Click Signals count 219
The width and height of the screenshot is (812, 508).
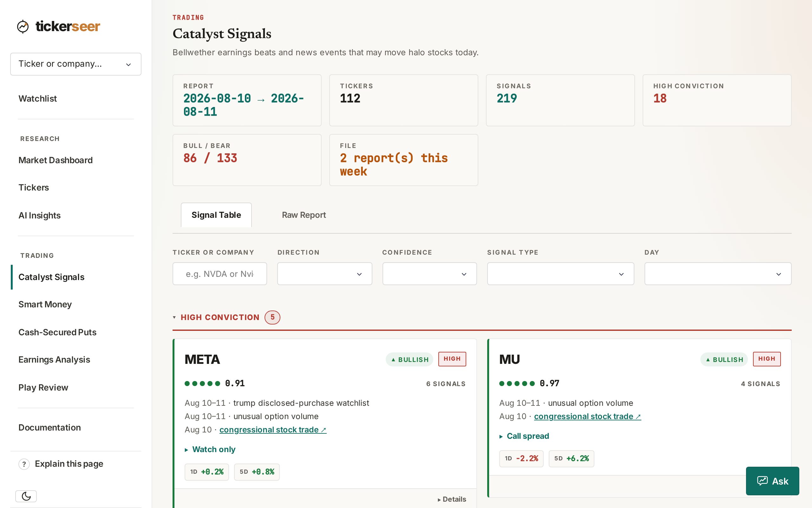tap(507, 98)
